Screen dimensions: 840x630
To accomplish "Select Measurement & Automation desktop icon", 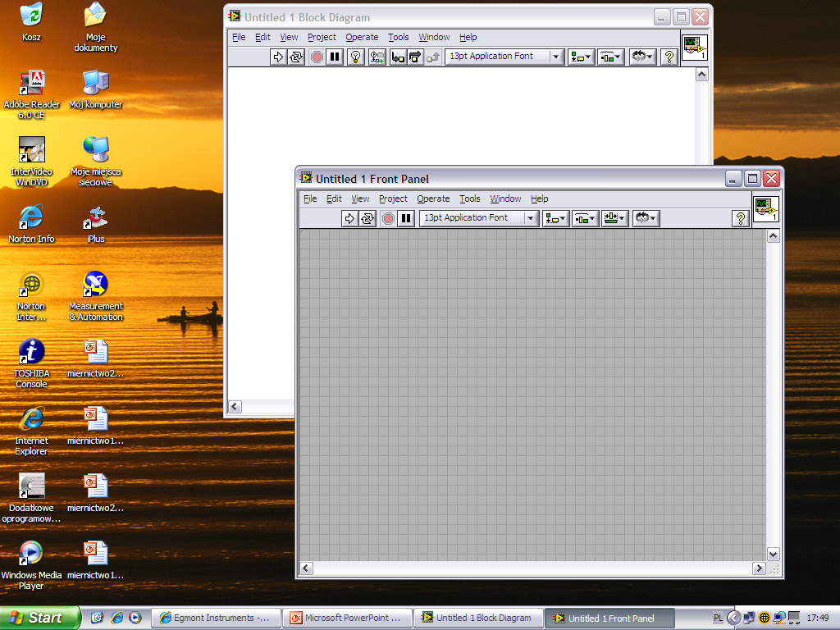I will click(x=95, y=295).
